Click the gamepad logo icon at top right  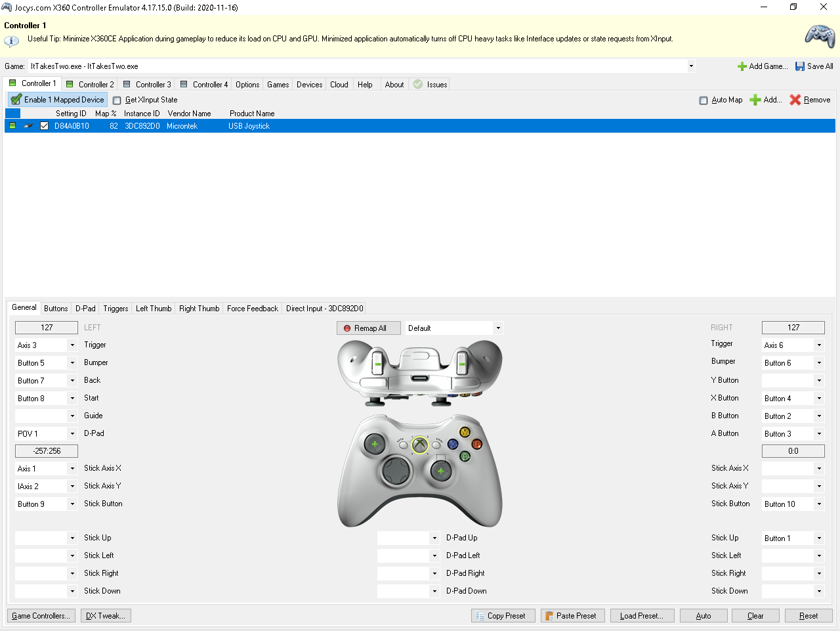pos(820,36)
